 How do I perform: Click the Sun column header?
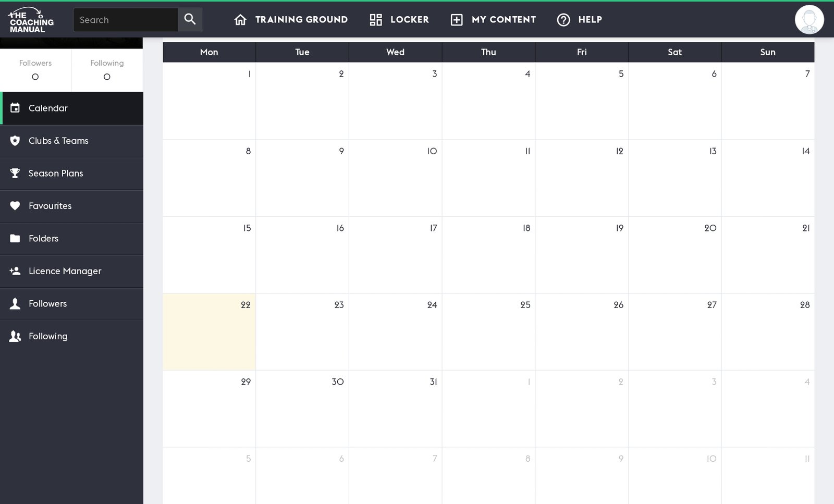coord(768,52)
